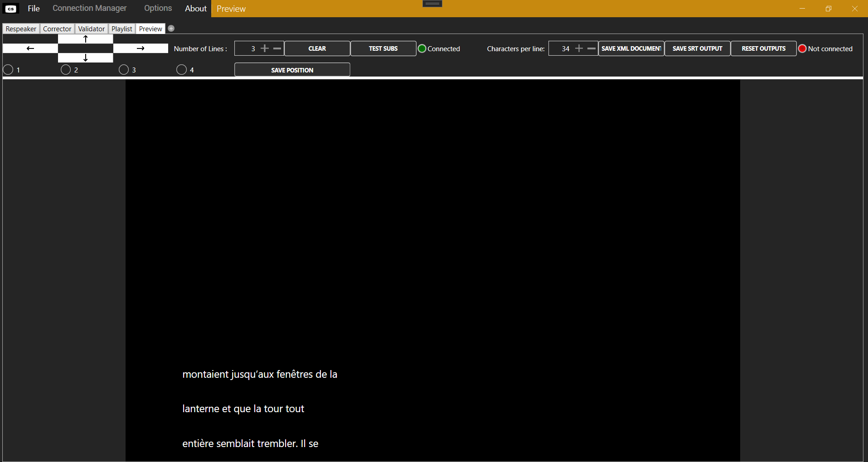Decrease Characters per line with minus
868x462 pixels.
(x=592, y=48)
